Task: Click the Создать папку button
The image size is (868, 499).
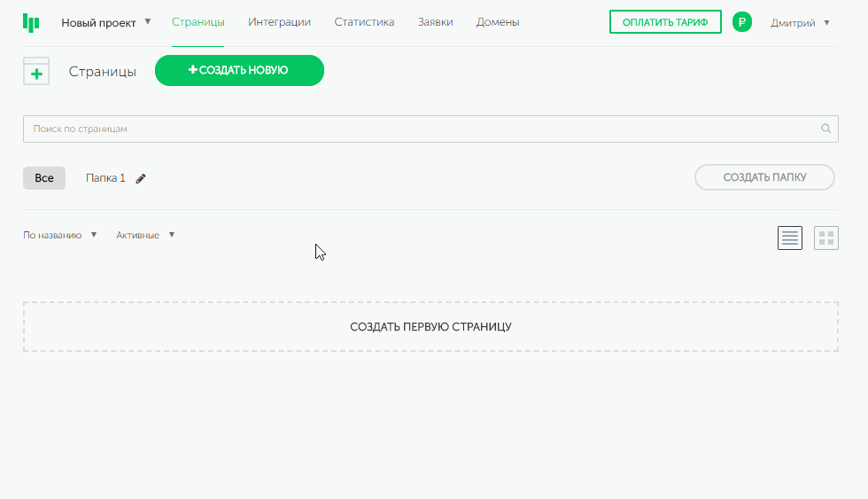Action: 764,177
